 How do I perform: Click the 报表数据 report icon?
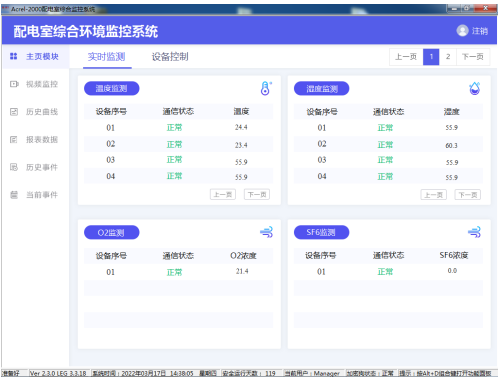point(14,139)
